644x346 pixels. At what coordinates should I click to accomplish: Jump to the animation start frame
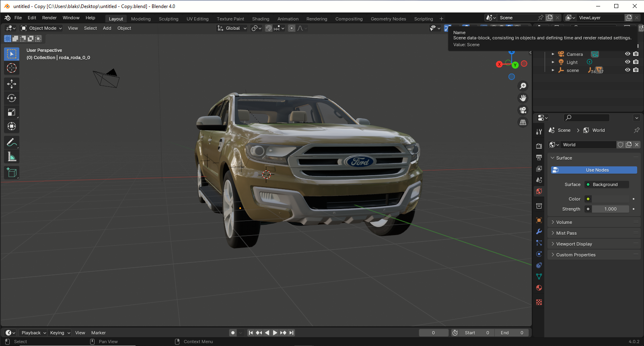pyautogui.click(x=251, y=333)
